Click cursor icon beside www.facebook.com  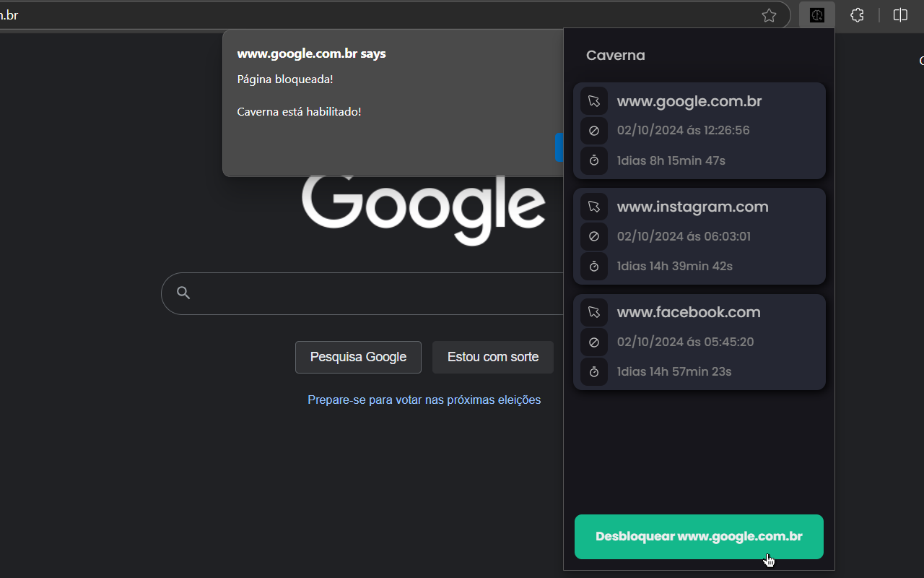coord(594,312)
